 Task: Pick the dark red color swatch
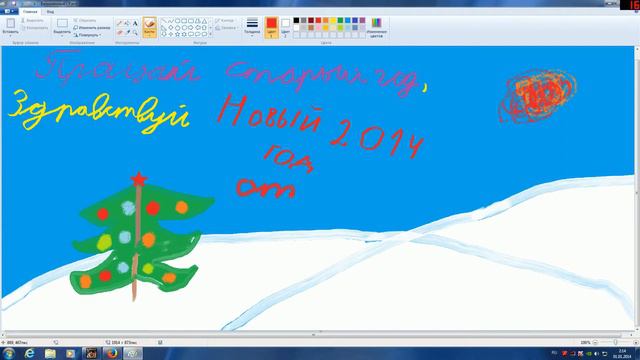pyautogui.click(x=311, y=20)
